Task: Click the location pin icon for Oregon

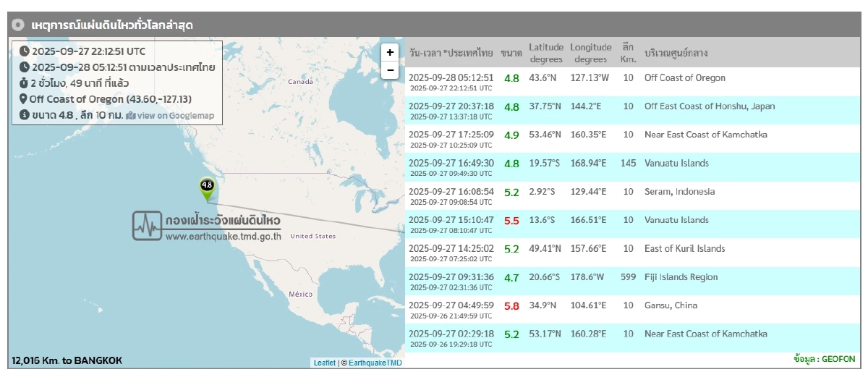Action: click(23, 99)
